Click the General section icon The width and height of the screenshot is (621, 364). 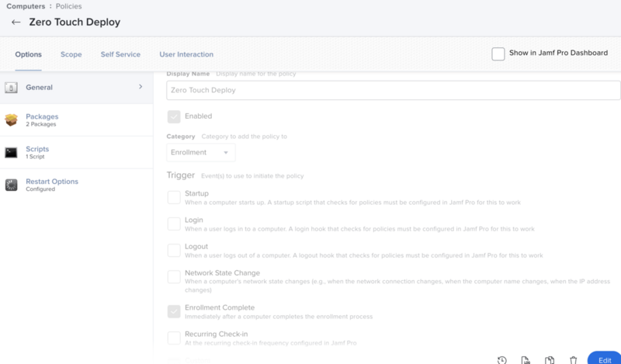pos(11,88)
